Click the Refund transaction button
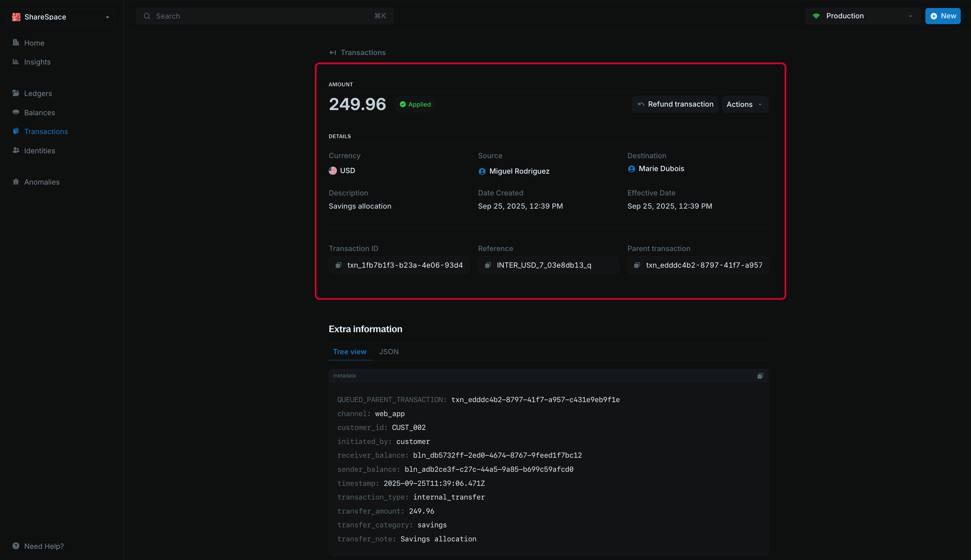The height and width of the screenshot is (560, 971). [x=675, y=104]
